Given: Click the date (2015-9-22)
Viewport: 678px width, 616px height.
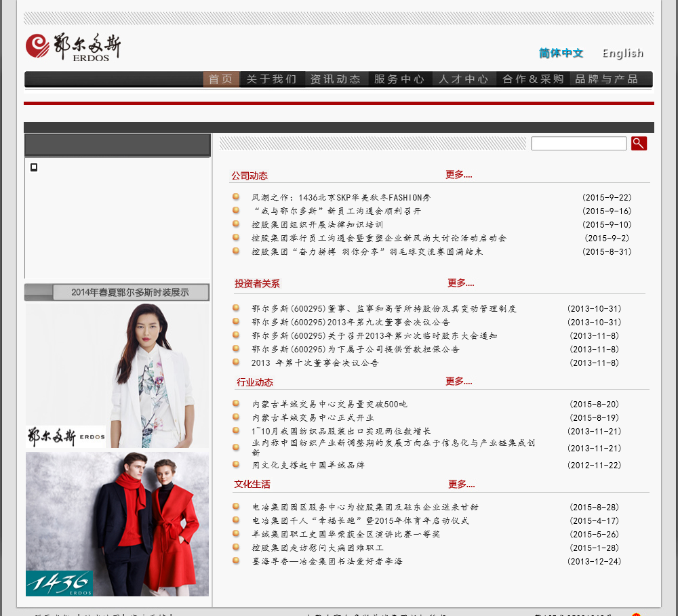Looking at the screenshot, I should click(607, 198).
